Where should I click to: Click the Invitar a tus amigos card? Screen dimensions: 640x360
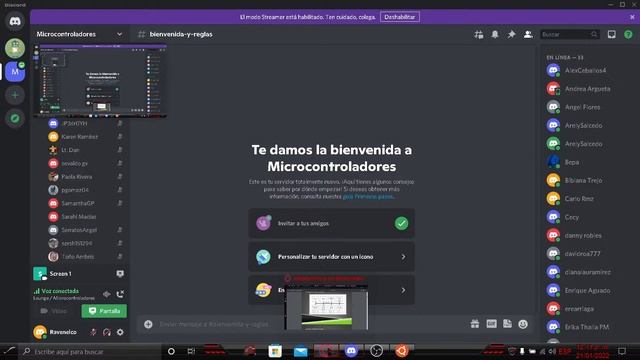[331, 224]
